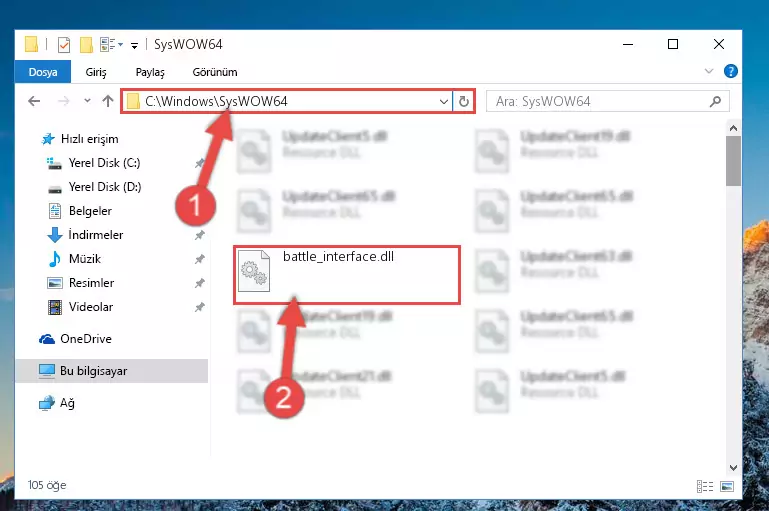Screen dimensions: 769x511
Task: Go up one folder level
Action: (108, 101)
